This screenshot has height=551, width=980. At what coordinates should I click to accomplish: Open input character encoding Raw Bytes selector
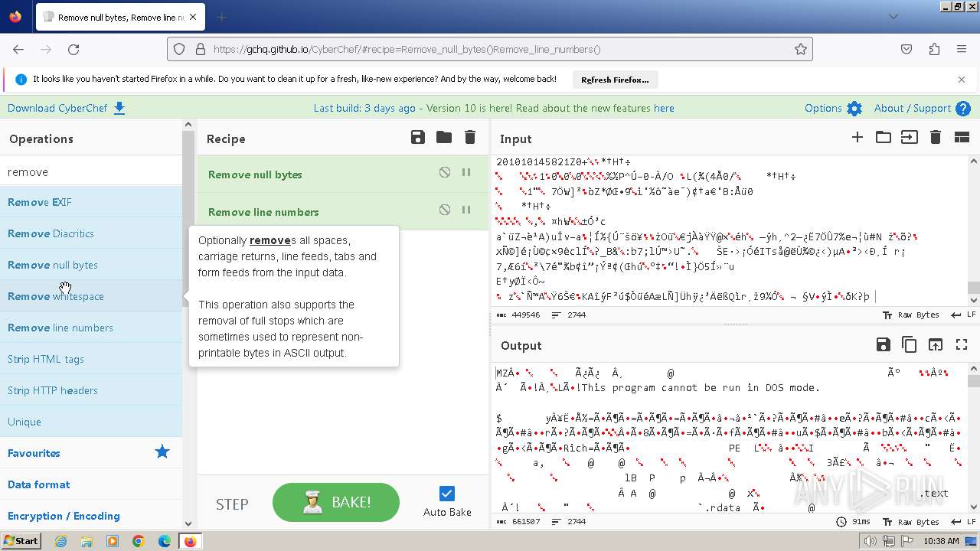coord(911,315)
